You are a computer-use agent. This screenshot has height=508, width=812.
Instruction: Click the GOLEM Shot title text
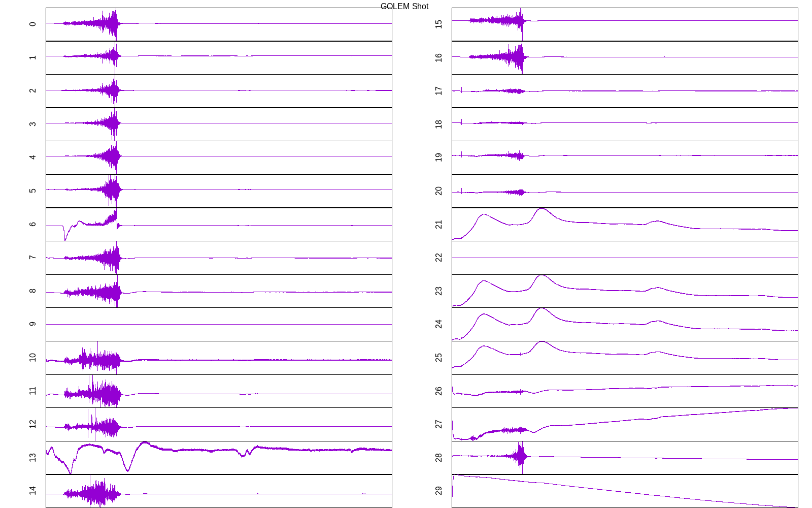coord(404,7)
